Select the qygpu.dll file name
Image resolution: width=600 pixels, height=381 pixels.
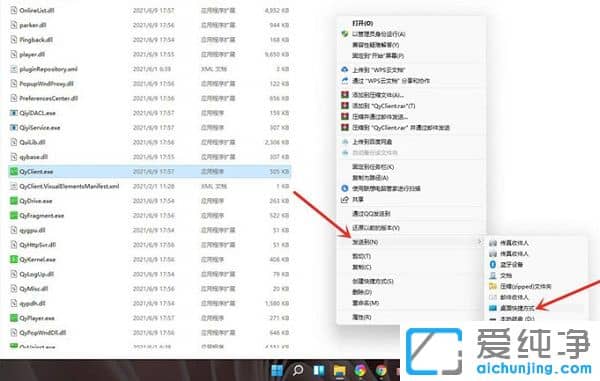click(x=33, y=230)
